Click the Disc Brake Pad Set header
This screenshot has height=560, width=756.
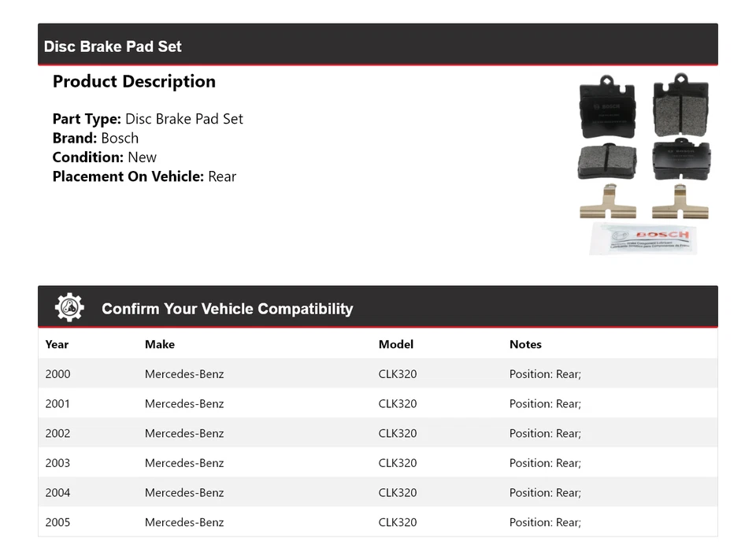coord(113,46)
